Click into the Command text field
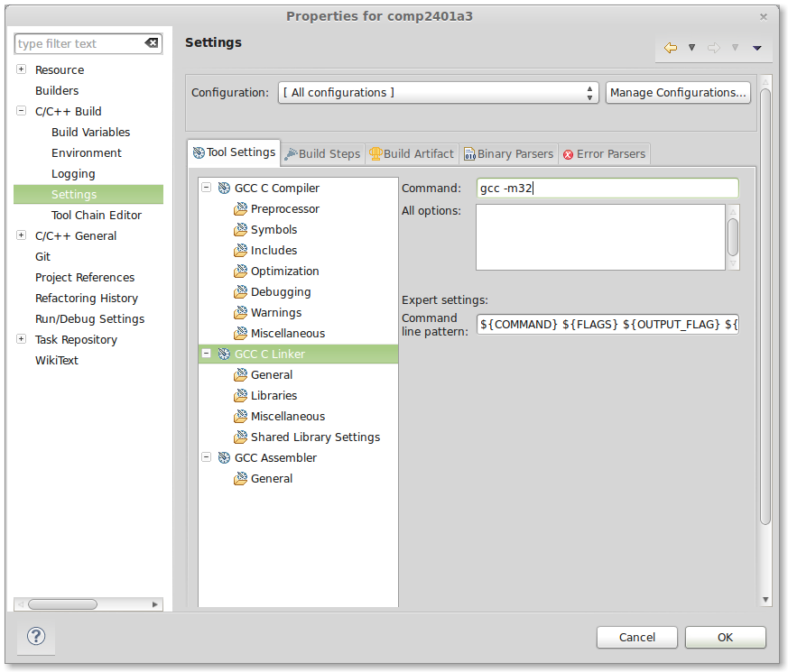The height and width of the screenshot is (672, 788). pyautogui.click(x=607, y=189)
